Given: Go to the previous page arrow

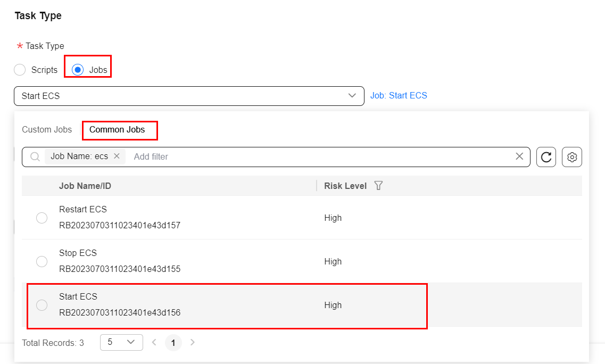Looking at the screenshot, I should (x=154, y=342).
